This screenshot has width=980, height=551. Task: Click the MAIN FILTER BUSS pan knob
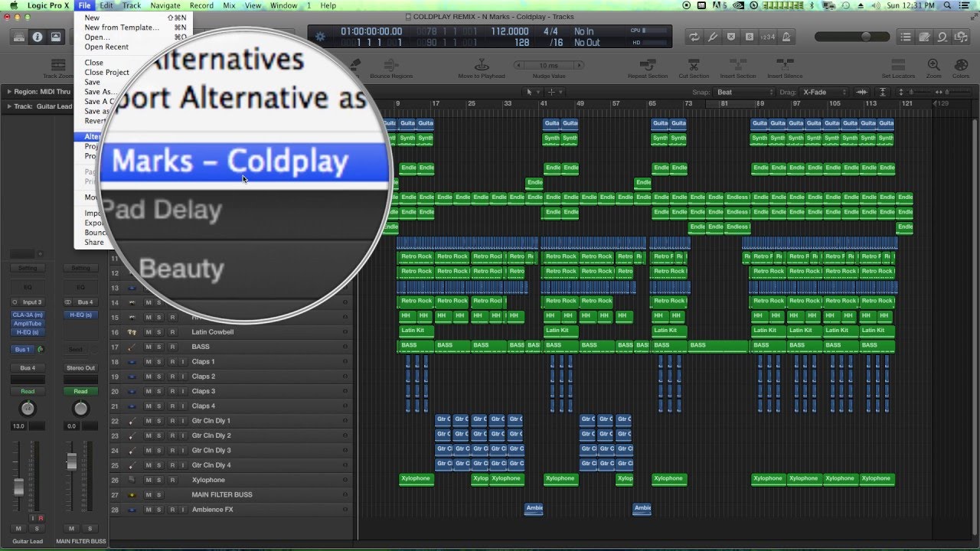click(80, 409)
